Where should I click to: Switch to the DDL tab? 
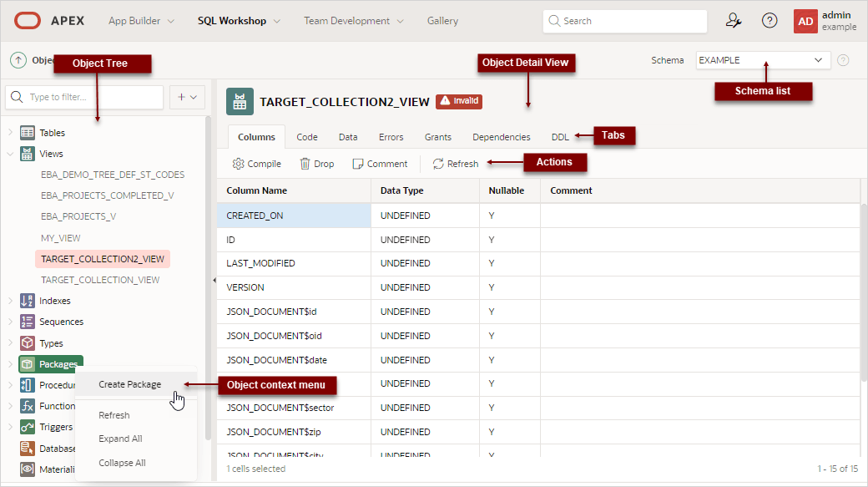click(560, 137)
